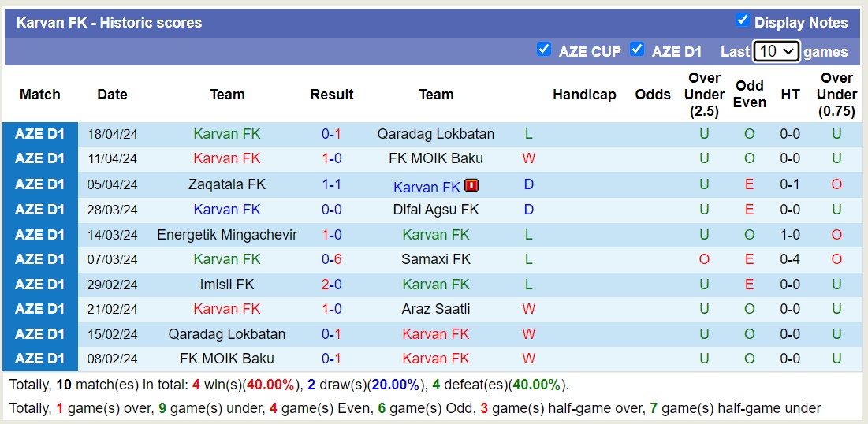The width and height of the screenshot is (868, 424).
Task: Uncheck the AZE D1 filter checkbox
Action: [637, 49]
